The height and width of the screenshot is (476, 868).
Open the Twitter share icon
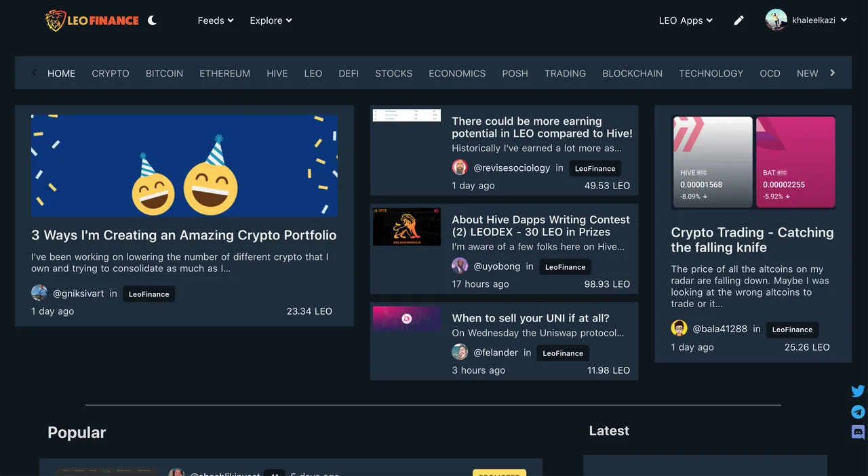coord(858,391)
